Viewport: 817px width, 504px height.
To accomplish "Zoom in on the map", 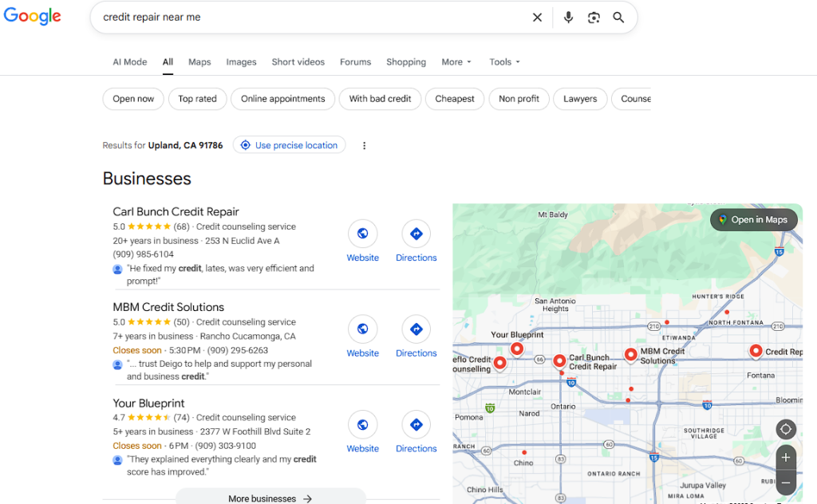I will click(786, 458).
